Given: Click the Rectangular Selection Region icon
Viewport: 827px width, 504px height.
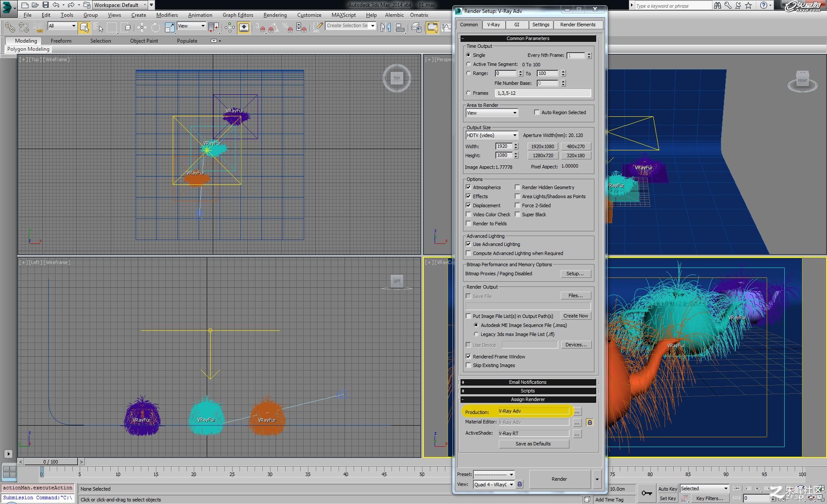Looking at the screenshot, I should [x=112, y=28].
